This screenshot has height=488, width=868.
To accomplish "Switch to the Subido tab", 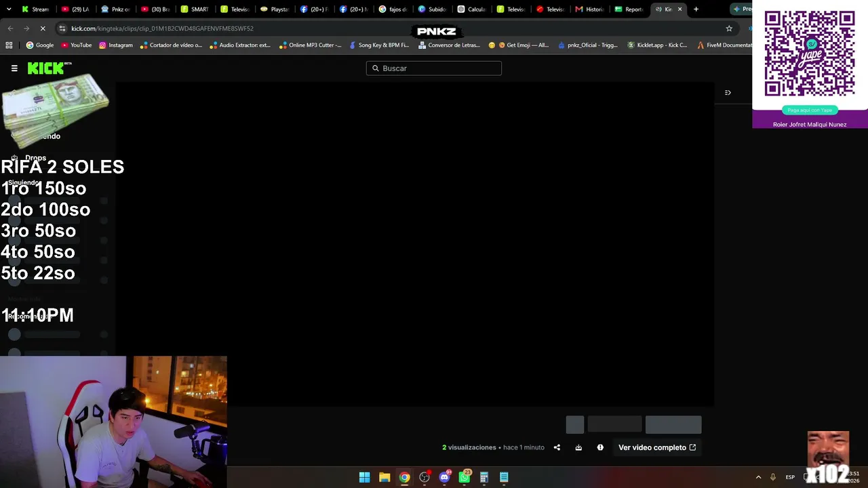I will coord(432,9).
